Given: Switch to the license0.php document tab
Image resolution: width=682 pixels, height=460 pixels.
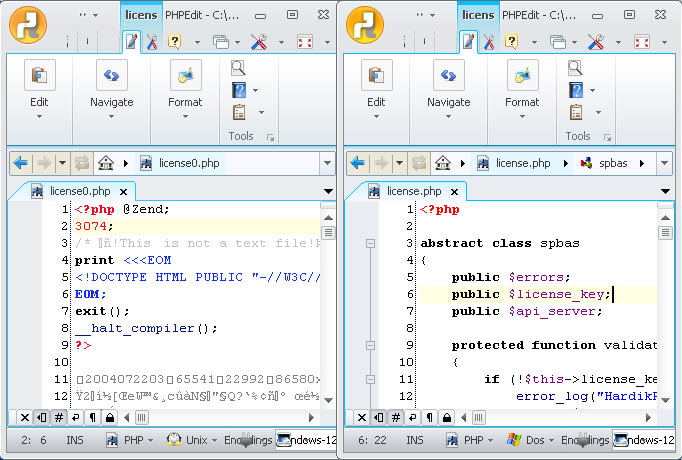Looking at the screenshot, I should pos(80,191).
